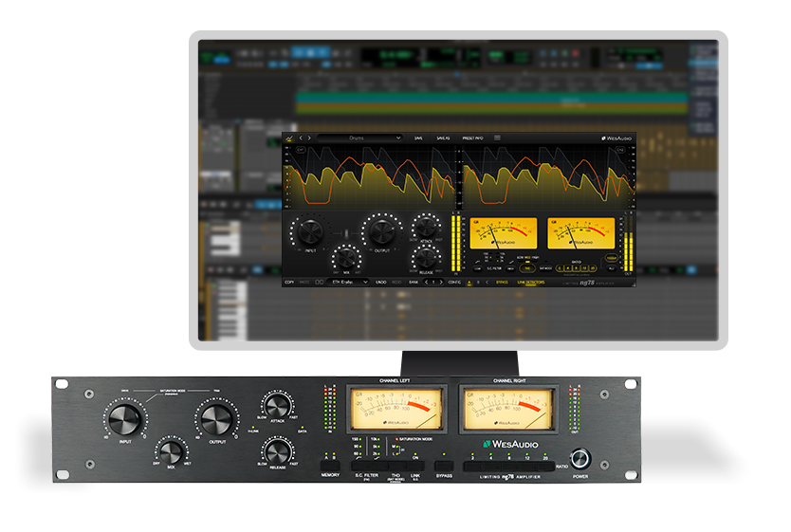Click the hardware ratio 2 button
Viewport: 791px width, 532px height.
click(472, 466)
